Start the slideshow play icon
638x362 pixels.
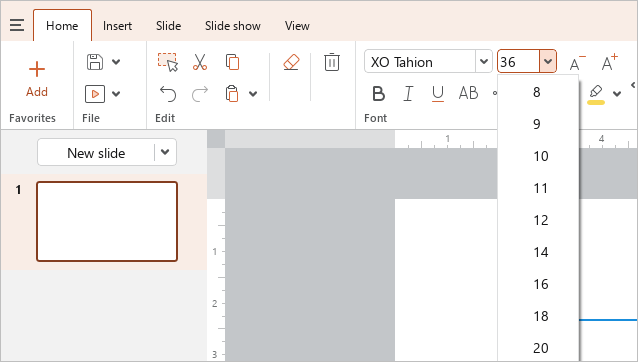(x=95, y=94)
